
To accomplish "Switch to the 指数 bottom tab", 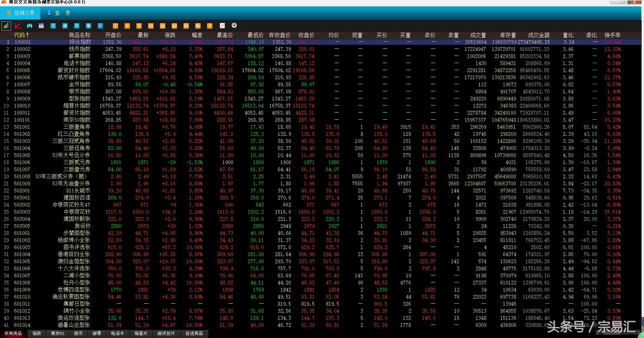I will point(37,334).
